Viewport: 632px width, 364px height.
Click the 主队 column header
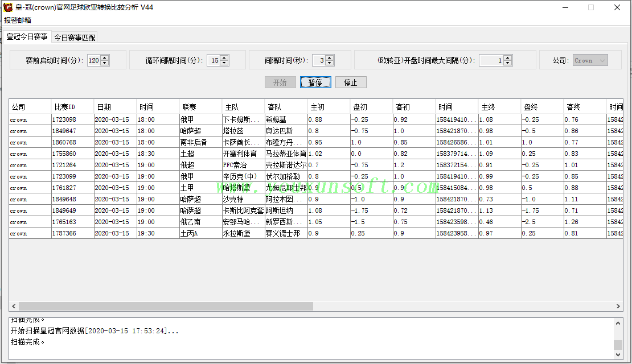click(x=244, y=107)
